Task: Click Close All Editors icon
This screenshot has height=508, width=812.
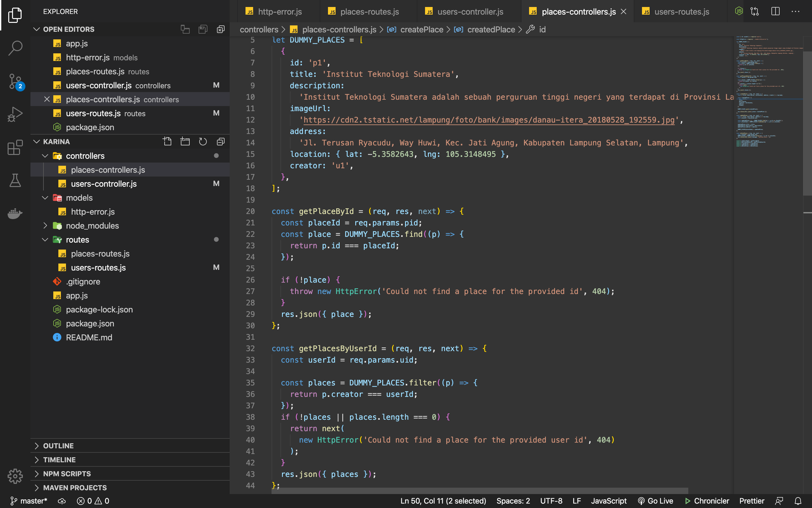Action: tap(220, 29)
